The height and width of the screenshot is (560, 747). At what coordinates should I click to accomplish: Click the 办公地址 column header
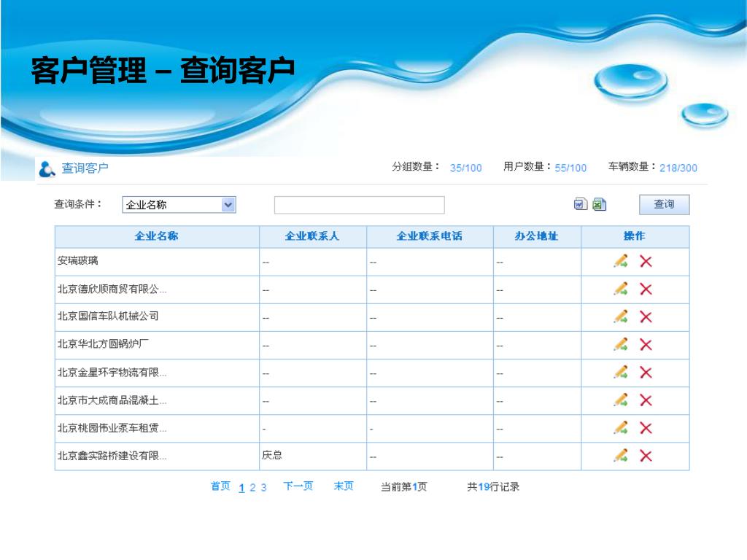tap(536, 236)
